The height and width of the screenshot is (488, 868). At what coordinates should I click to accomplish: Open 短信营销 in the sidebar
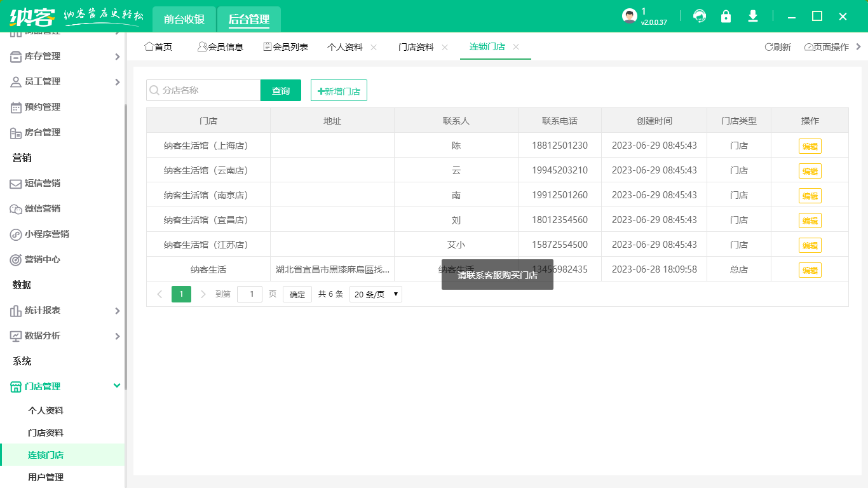click(x=42, y=183)
